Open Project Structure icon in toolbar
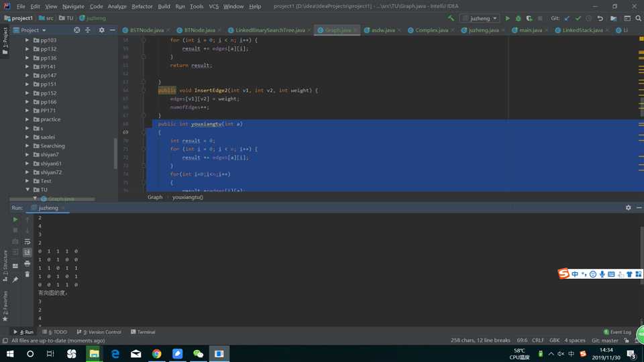 [x=613, y=18]
